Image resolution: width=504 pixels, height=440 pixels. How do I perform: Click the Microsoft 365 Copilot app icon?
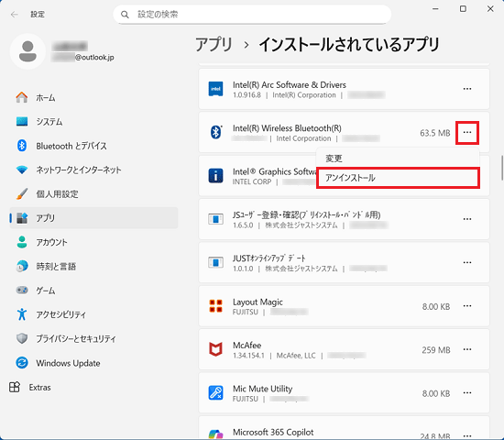(215, 434)
